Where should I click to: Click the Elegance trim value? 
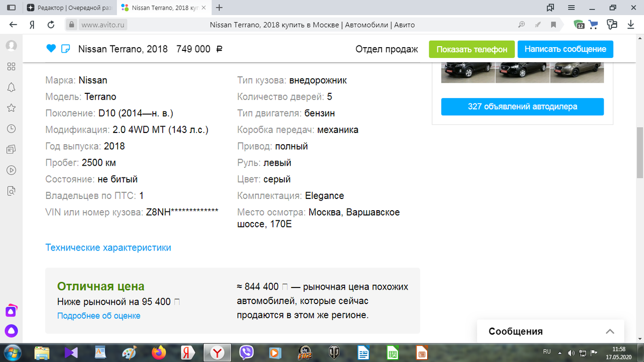click(x=325, y=196)
